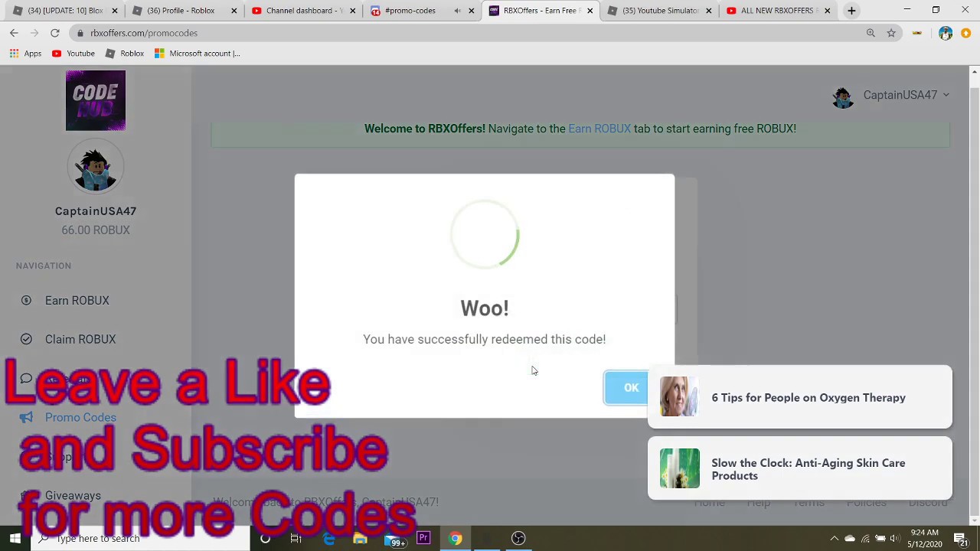Launch Microsoft Edge from taskbar

click(328, 538)
